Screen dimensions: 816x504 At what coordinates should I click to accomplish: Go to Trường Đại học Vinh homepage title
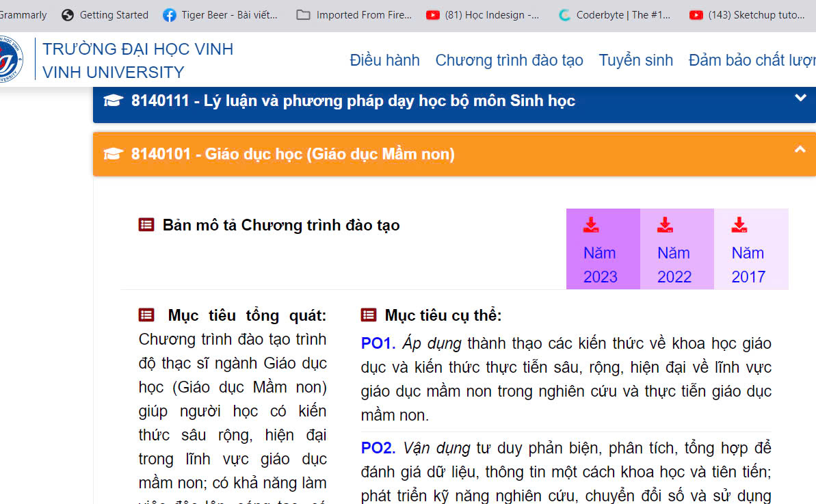138,49
